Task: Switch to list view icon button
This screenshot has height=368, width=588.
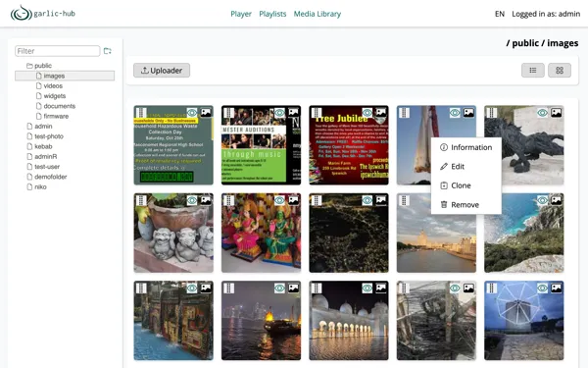Action: (x=533, y=71)
